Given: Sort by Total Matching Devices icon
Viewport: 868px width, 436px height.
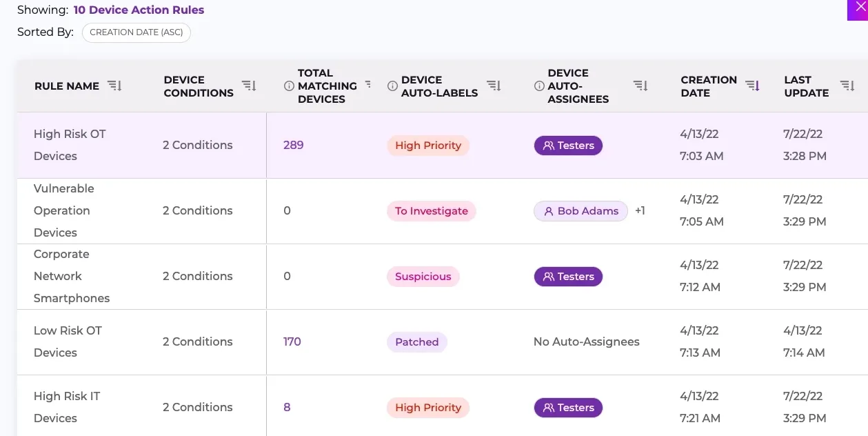Looking at the screenshot, I should click(368, 84).
